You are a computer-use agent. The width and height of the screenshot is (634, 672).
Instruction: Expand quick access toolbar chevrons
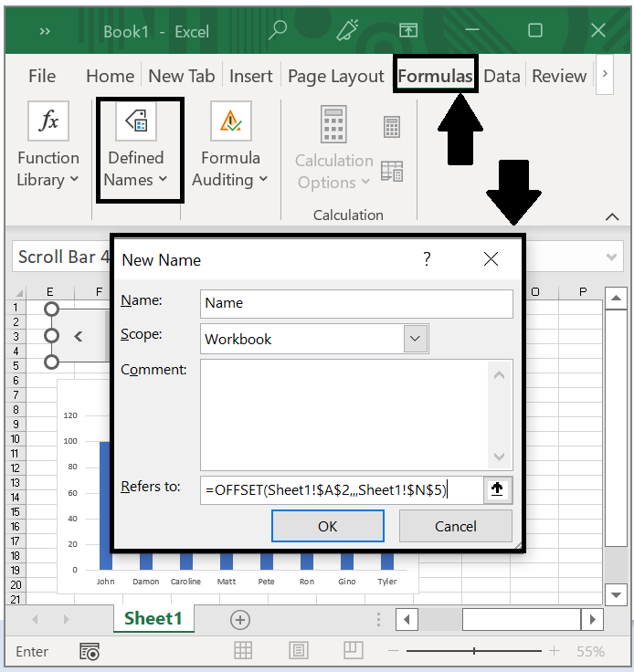(x=45, y=31)
